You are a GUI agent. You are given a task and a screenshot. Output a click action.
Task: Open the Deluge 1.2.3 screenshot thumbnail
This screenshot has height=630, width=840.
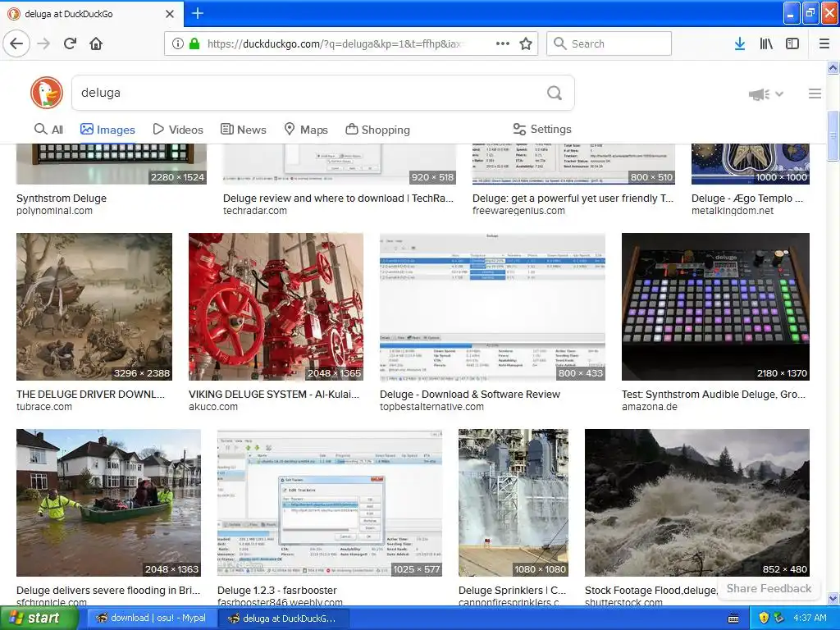(330, 503)
